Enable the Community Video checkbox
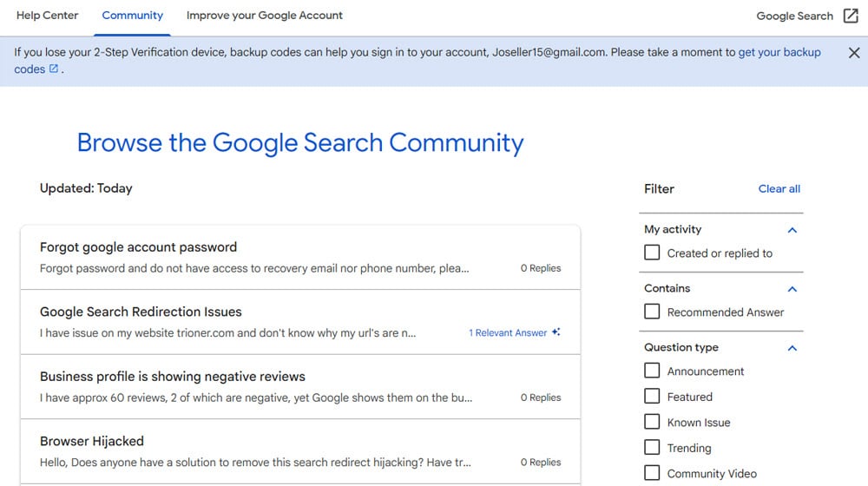The width and height of the screenshot is (868, 486). pyautogui.click(x=652, y=474)
